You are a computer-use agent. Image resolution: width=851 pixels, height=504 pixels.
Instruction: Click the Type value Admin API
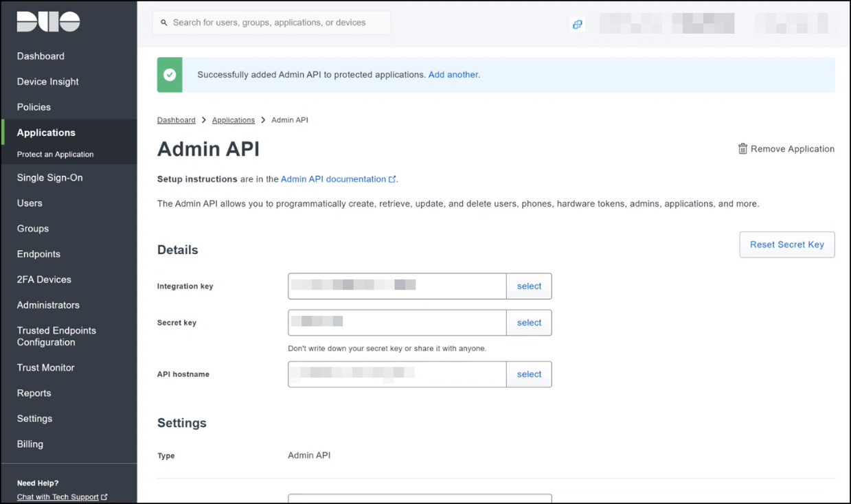coord(309,455)
